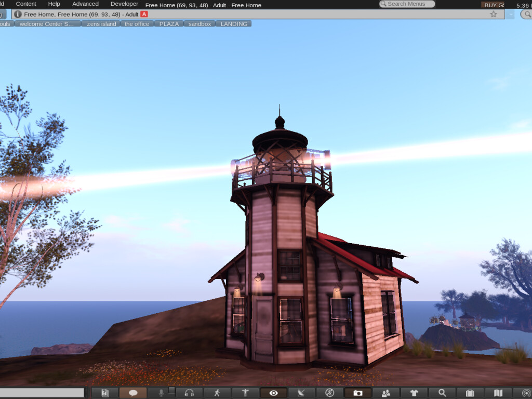Image resolution: width=532 pixels, height=399 pixels.
Task: Toggle the eye camera view button
Action: pyautogui.click(x=273, y=393)
